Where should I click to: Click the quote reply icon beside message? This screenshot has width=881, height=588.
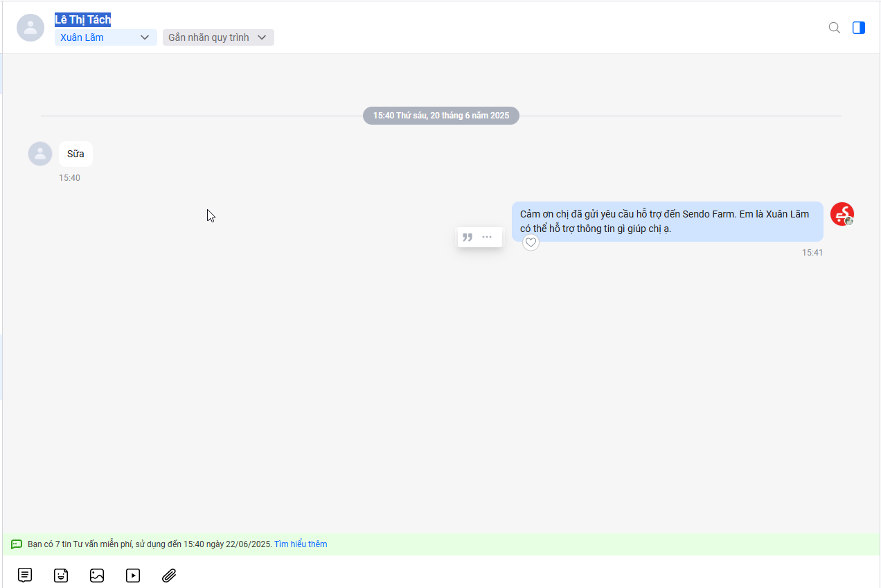tap(468, 237)
